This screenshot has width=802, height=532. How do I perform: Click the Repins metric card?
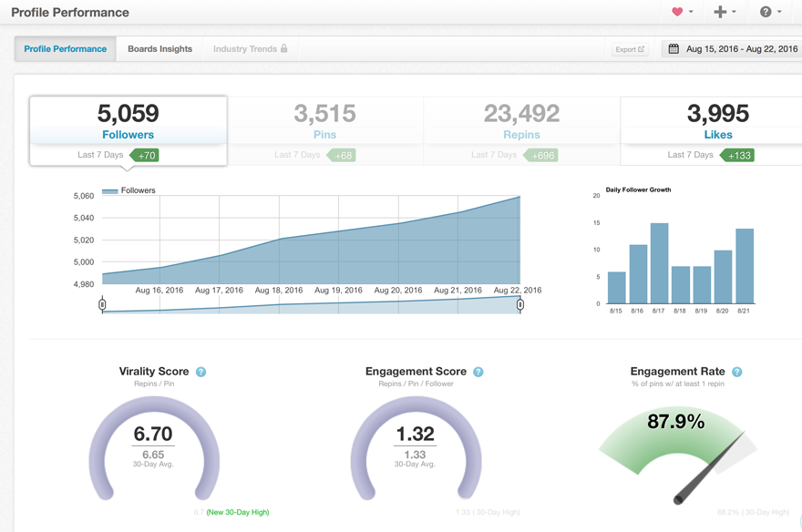point(521,123)
